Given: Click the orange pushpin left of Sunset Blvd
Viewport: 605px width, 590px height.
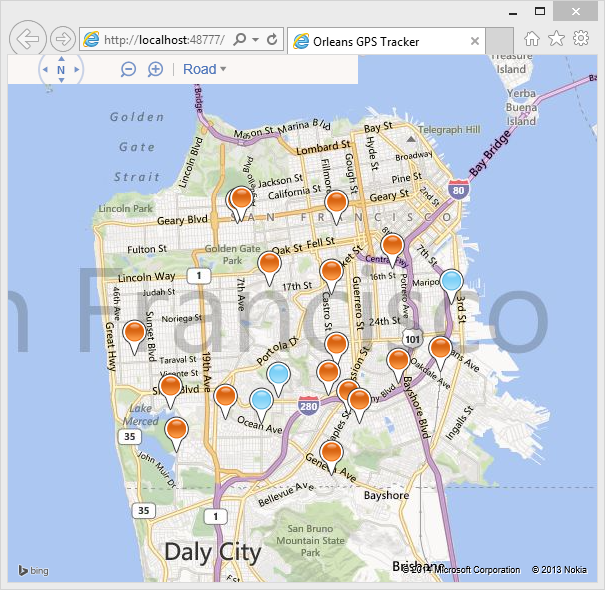Looking at the screenshot, I should click(134, 331).
